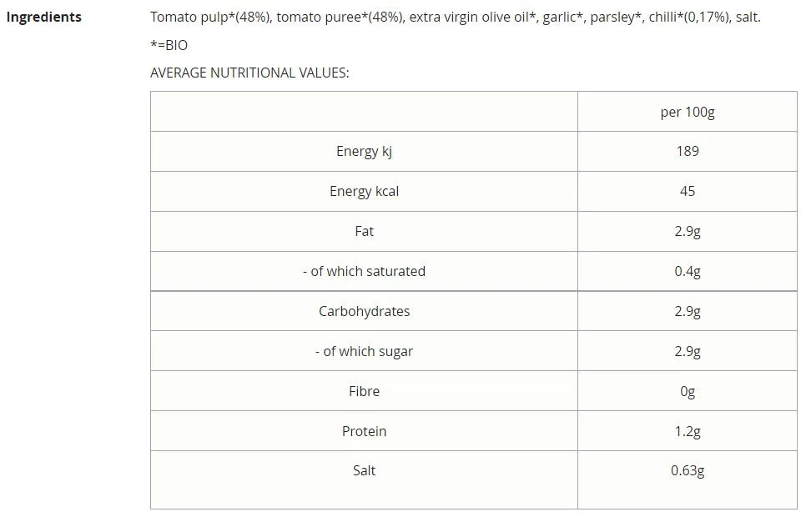The width and height of the screenshot is (811, 532).
Task: Select the Energy kcal row label
Action: [x=364, y=191]
